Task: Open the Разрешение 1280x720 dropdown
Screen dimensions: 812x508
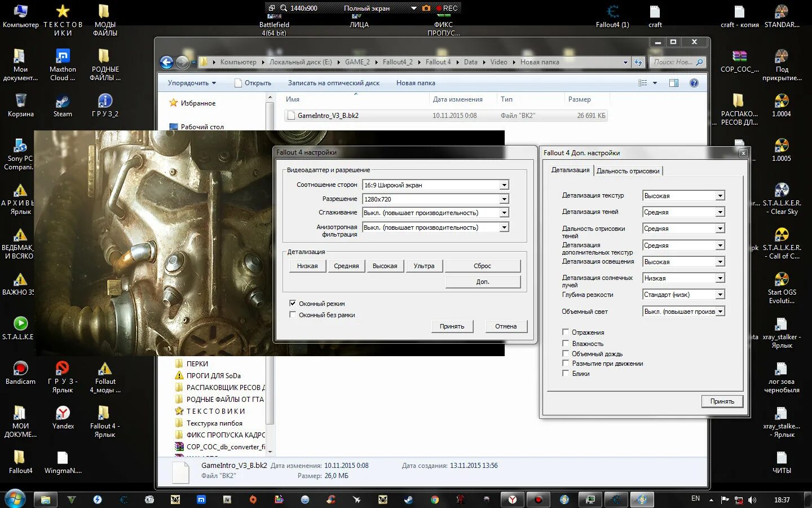Action: [435, 199]
